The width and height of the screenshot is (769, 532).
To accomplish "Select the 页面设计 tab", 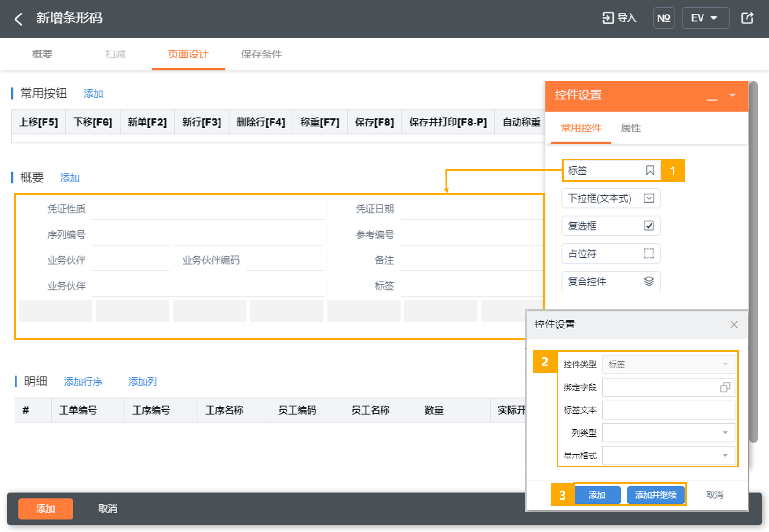I will point(188,54).
